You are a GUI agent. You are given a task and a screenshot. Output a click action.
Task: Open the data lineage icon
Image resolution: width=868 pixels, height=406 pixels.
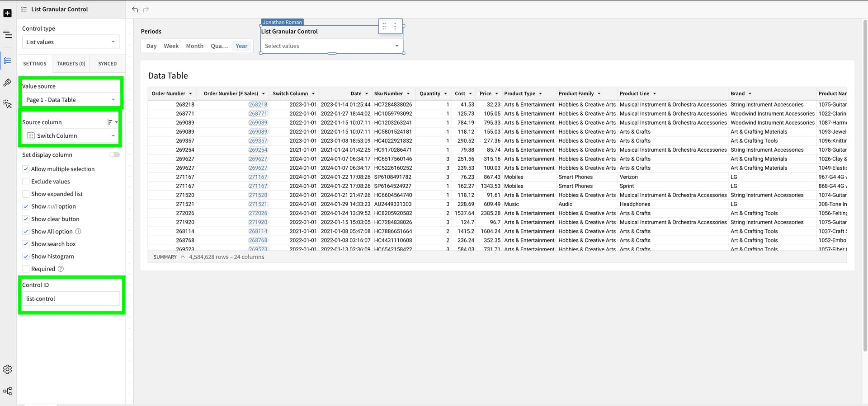(7, 391)
